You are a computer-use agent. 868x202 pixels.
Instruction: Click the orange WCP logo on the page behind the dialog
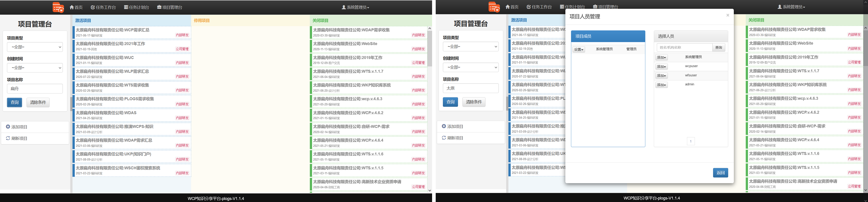click(494, 7)
